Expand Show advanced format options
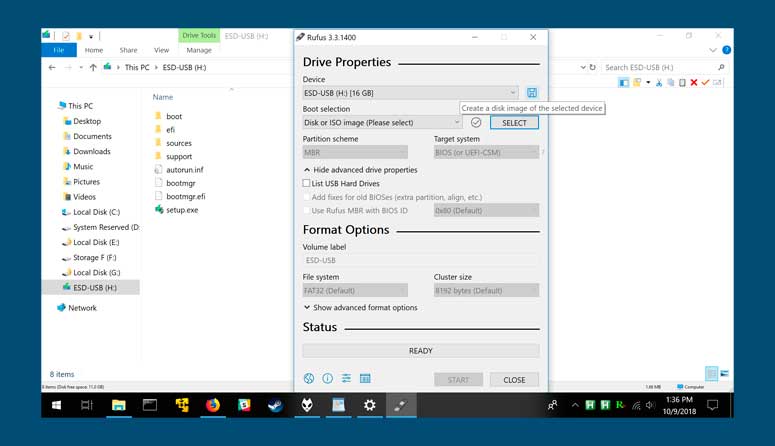 pos(361,308)
